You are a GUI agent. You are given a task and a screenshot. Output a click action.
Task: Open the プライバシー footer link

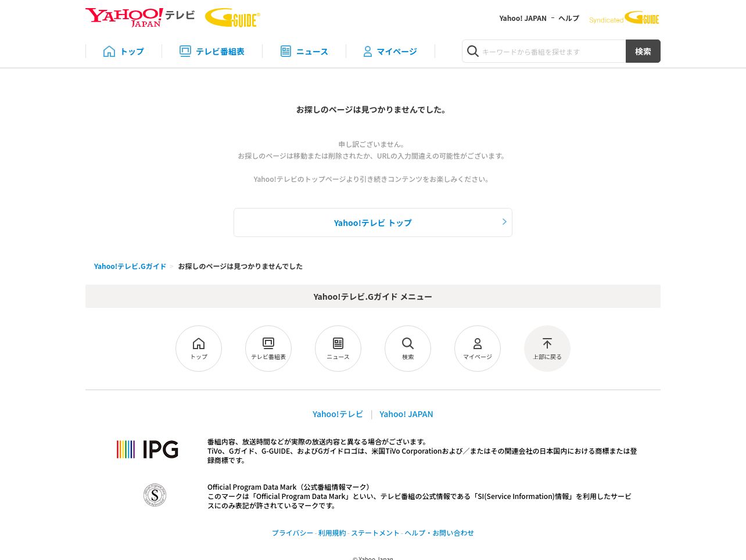tap(292, 533)
